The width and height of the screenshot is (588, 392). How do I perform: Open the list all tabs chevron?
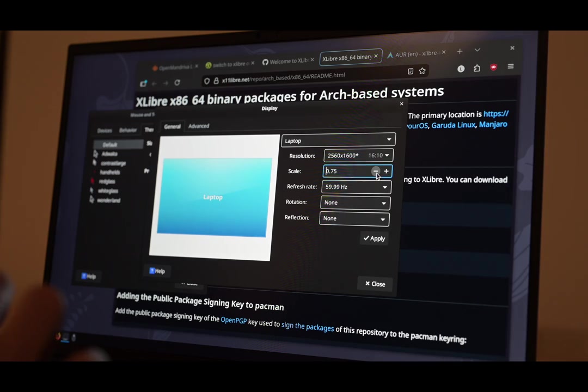(477, 50)
